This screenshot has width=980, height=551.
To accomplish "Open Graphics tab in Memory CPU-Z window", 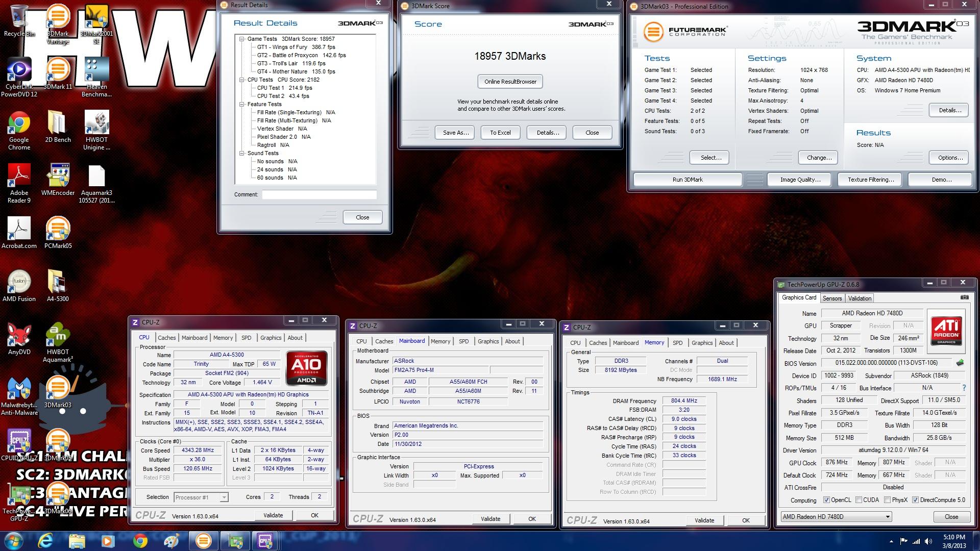I will coord(702,343).
